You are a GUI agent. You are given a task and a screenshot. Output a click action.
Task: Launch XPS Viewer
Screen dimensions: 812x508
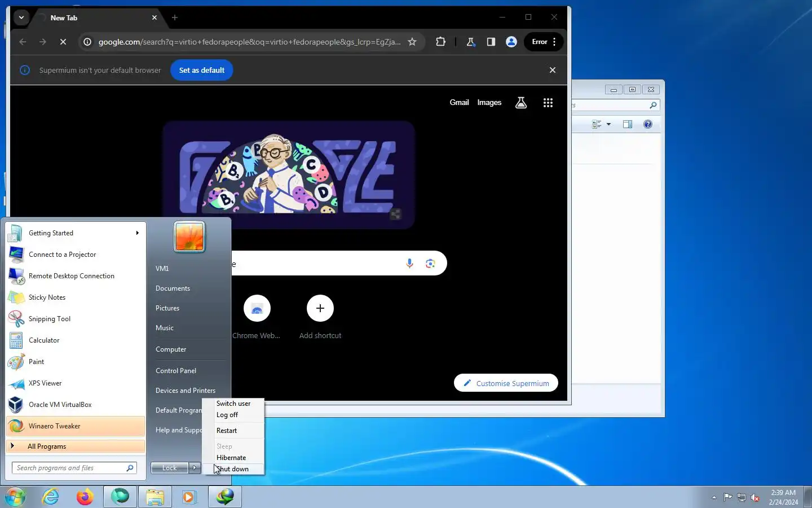point(76,383)
